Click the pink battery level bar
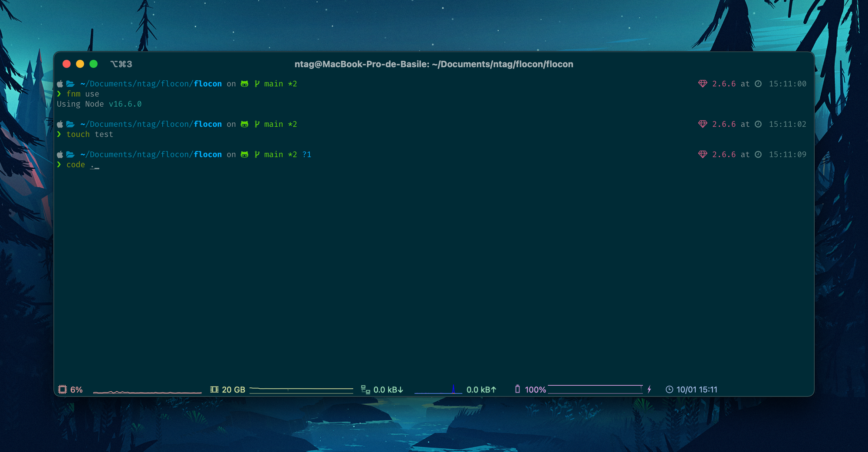This screenshot has width=868, height=452. pos(595,389)
